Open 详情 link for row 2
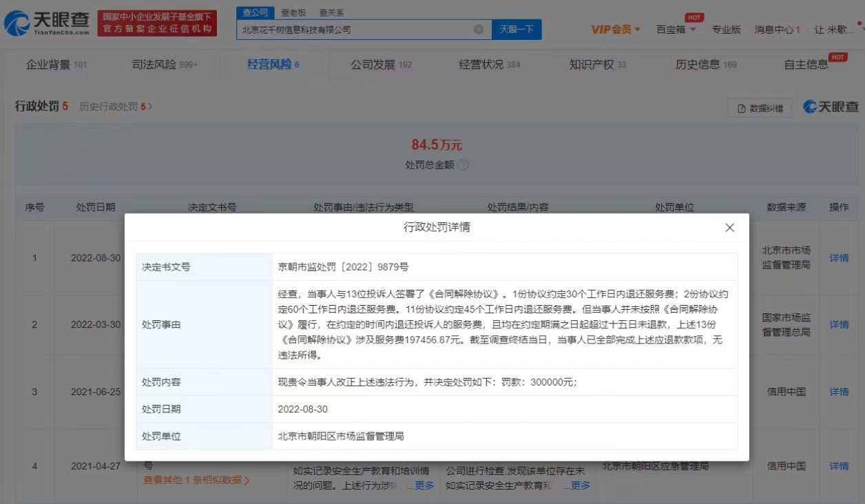 point(839,324)
